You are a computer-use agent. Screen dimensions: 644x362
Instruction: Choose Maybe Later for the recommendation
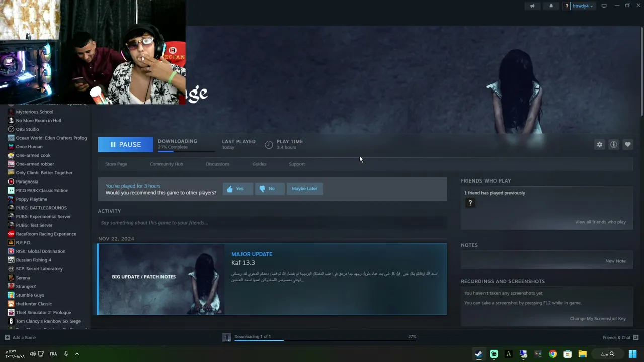[304, 189]
